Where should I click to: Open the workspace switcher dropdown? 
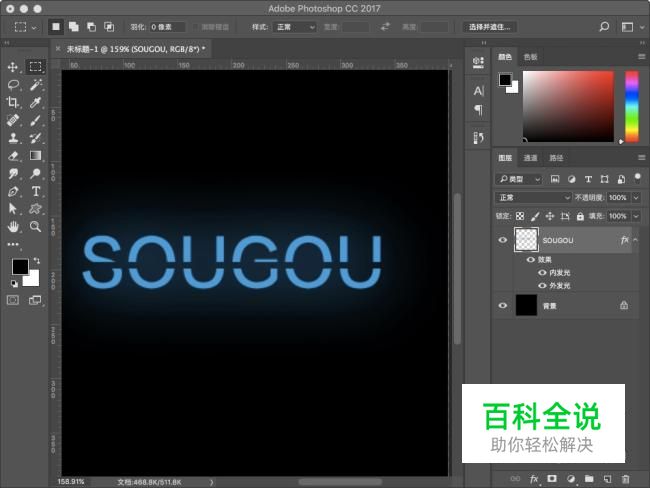[x=633, y=27]
